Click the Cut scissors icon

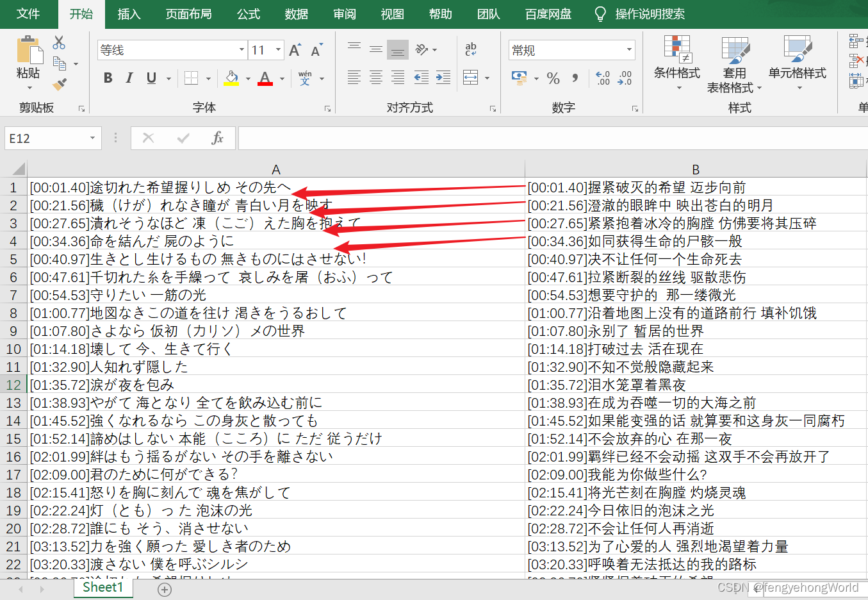[59, 43]
